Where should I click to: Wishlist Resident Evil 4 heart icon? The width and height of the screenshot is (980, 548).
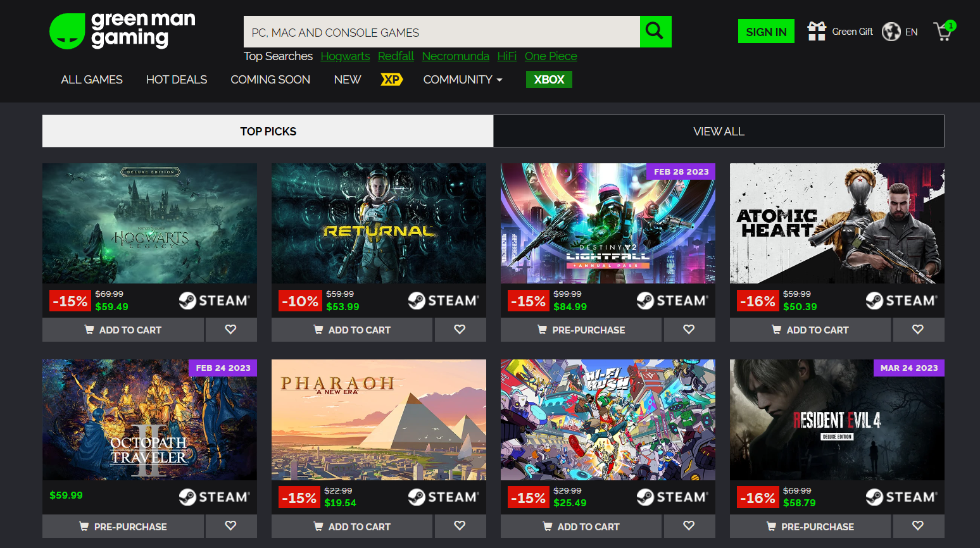919,526
